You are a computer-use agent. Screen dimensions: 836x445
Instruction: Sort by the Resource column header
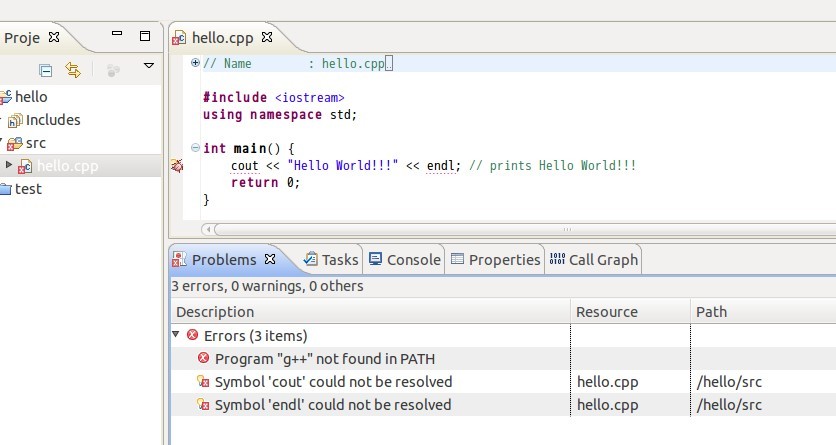coord(630,312)
